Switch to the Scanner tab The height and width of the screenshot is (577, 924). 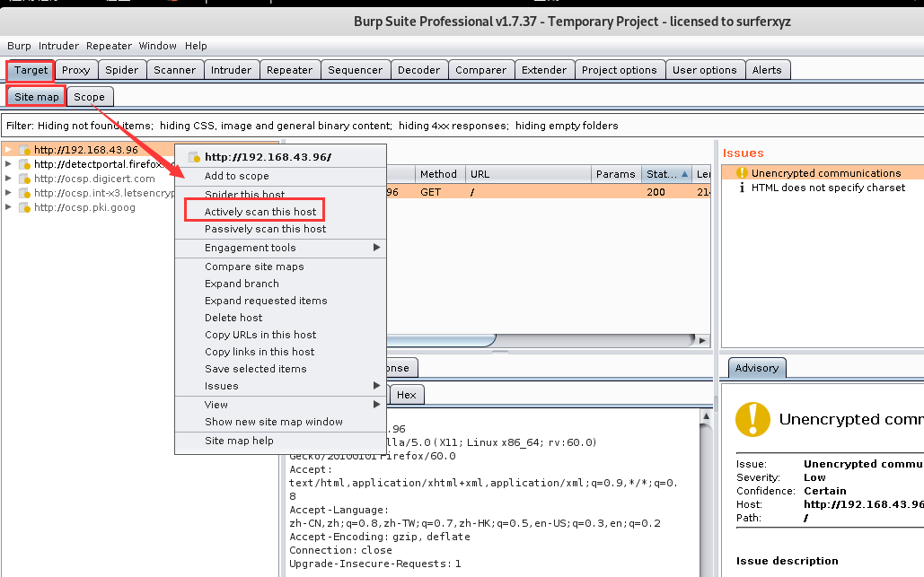click(175, 70)
